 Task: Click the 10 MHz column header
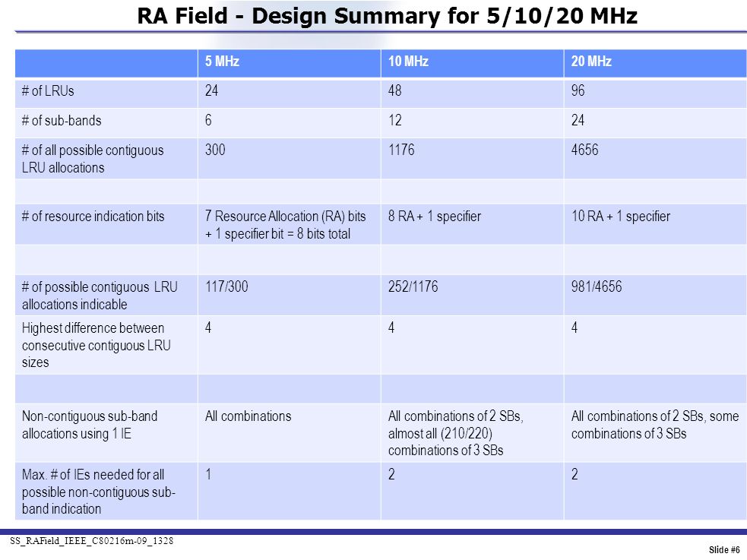pyautogui.click(x=472, y=63)
